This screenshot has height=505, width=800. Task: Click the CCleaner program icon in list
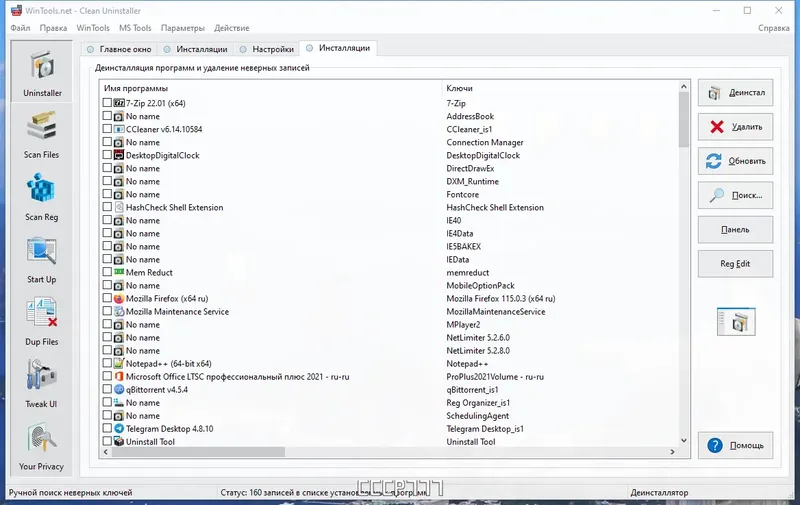coord(118,129)
